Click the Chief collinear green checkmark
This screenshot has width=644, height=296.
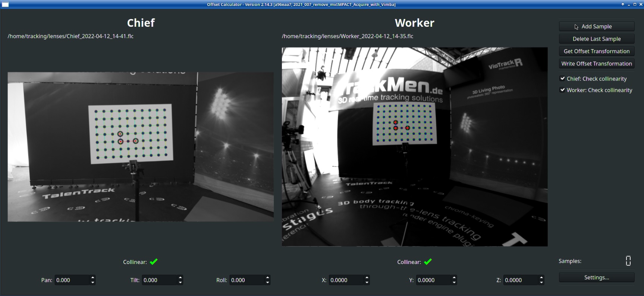pyautogui.click(x=154, y=262)
